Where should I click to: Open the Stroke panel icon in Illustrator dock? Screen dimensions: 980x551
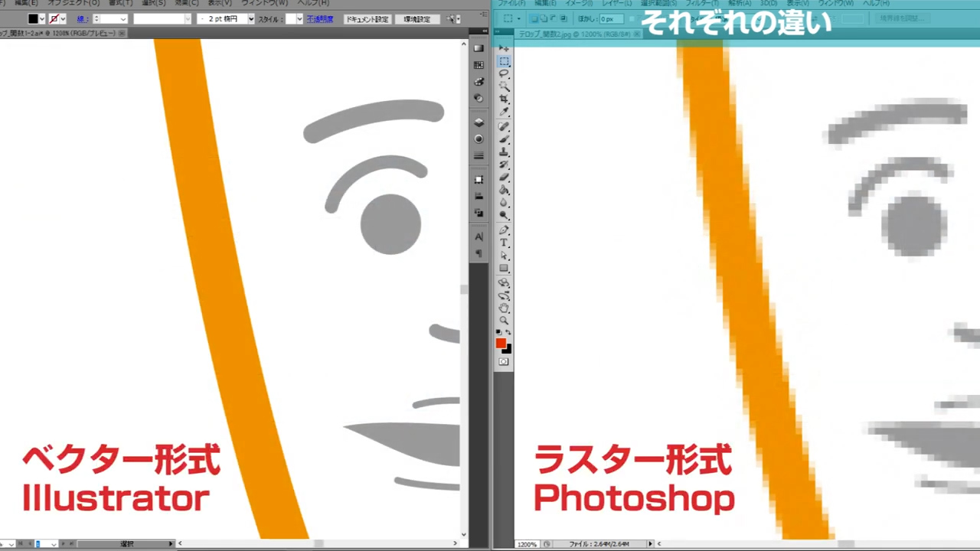pos(479,156)
